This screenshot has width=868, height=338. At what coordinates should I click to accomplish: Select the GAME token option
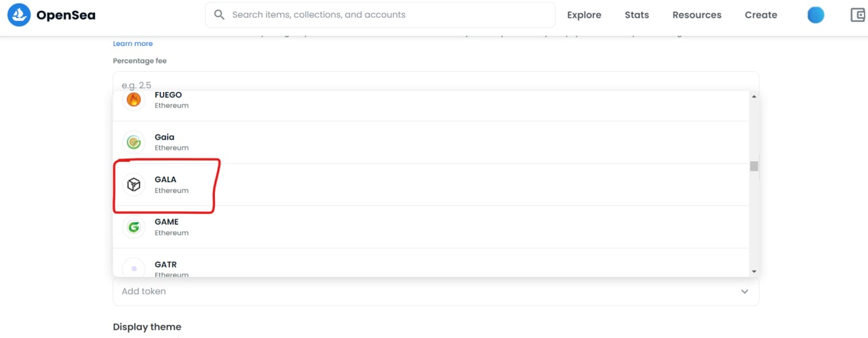[x=434, y=227]
